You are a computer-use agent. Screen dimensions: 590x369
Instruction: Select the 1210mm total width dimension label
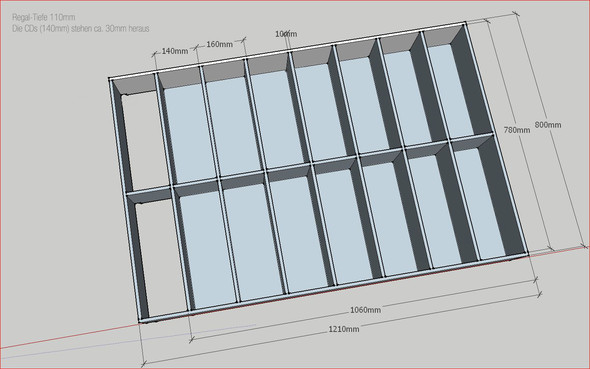pyautogui.click(x=344, y=329)
